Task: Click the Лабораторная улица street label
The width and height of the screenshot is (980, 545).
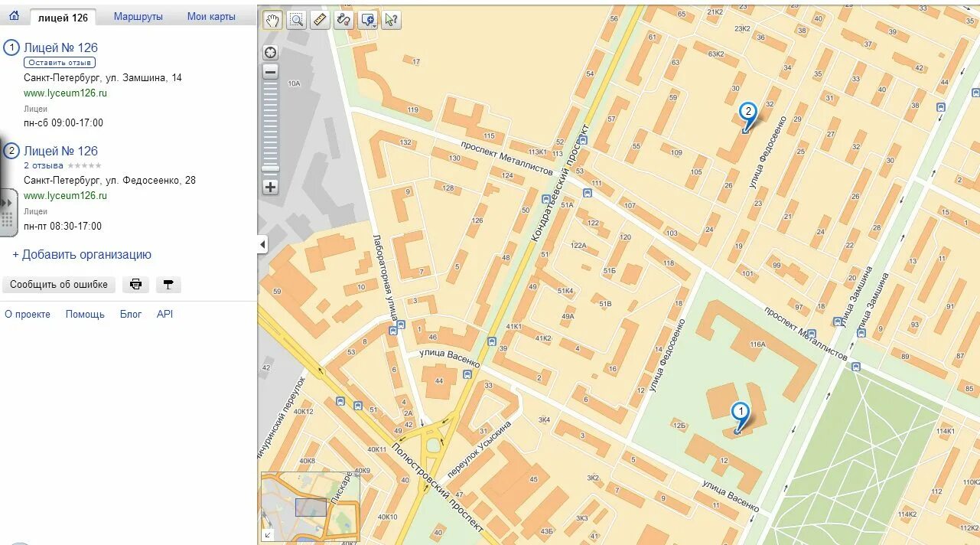Action: coord(386,276)
